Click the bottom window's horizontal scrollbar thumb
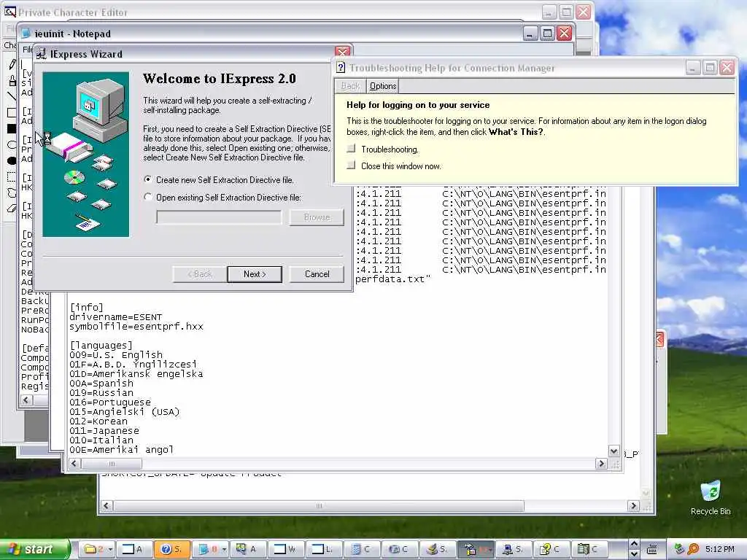The width and height of the screenshot is (747, 560). coord(318,506)
